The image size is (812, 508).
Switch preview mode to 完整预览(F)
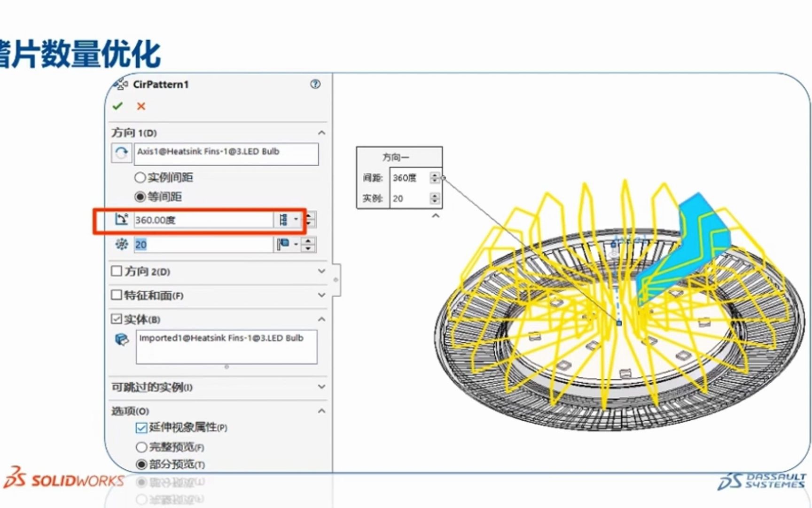pos(141,447)
